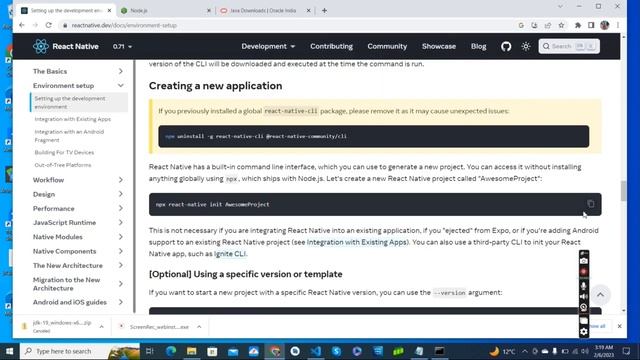Open Windows Start menu

click(x=9, y=351)
